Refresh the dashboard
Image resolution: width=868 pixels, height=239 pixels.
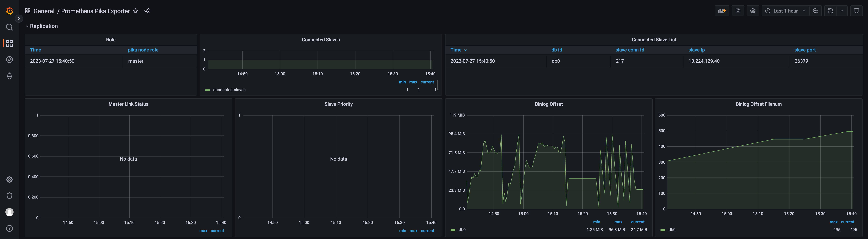click(830, 11)
